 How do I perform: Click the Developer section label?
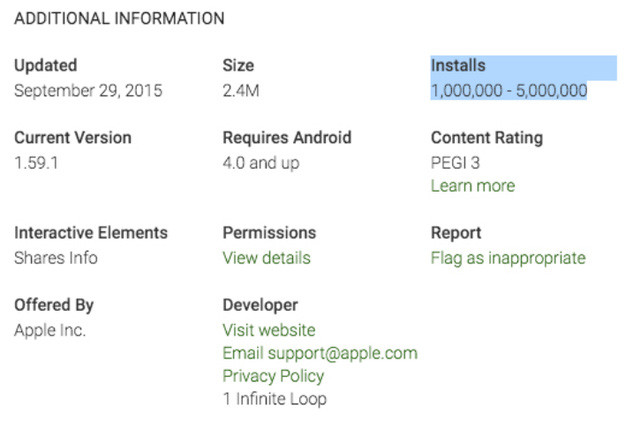pyautogui.click(x=260, y=305)
